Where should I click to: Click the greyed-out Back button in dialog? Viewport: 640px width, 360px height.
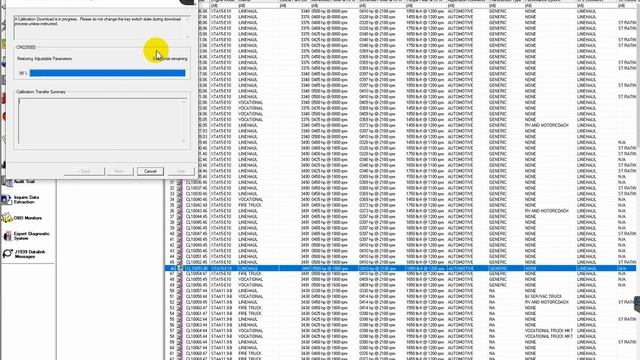pos(85,171)
